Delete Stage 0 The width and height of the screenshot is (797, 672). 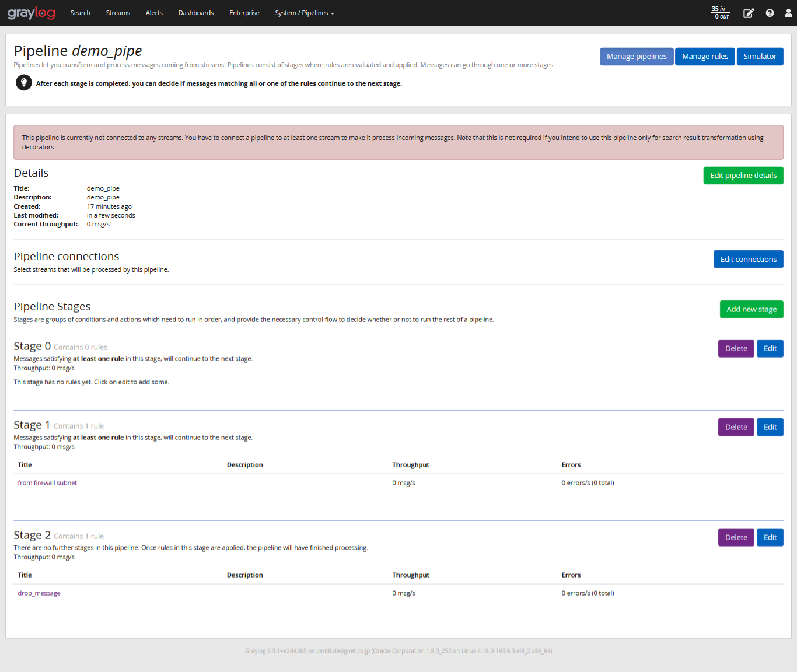(x=736, y=348)
